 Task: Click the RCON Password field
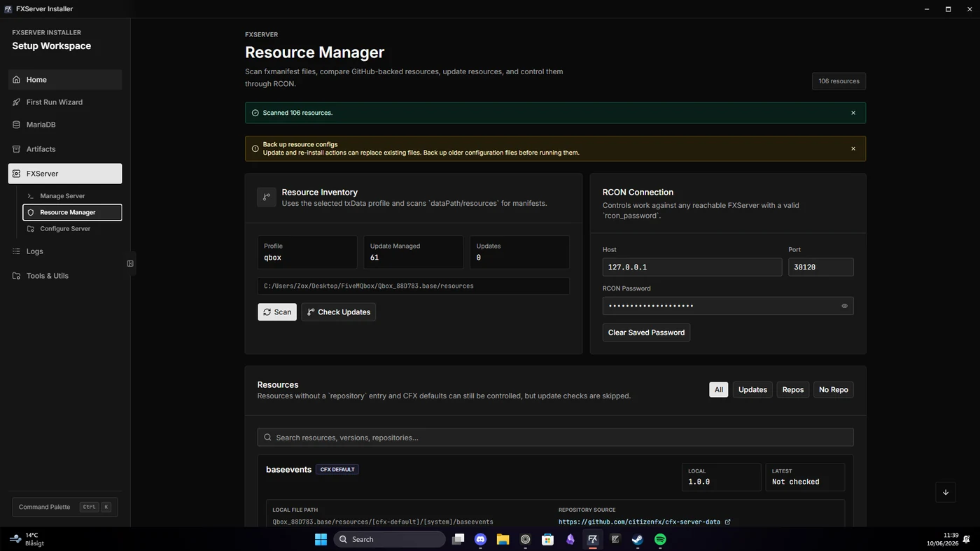(728, 306)
